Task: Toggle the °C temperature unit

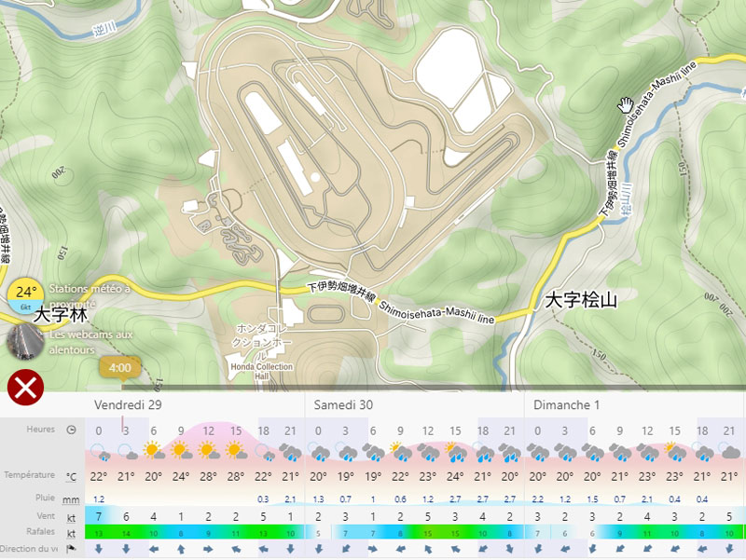Action: click(x=72, y=476)
